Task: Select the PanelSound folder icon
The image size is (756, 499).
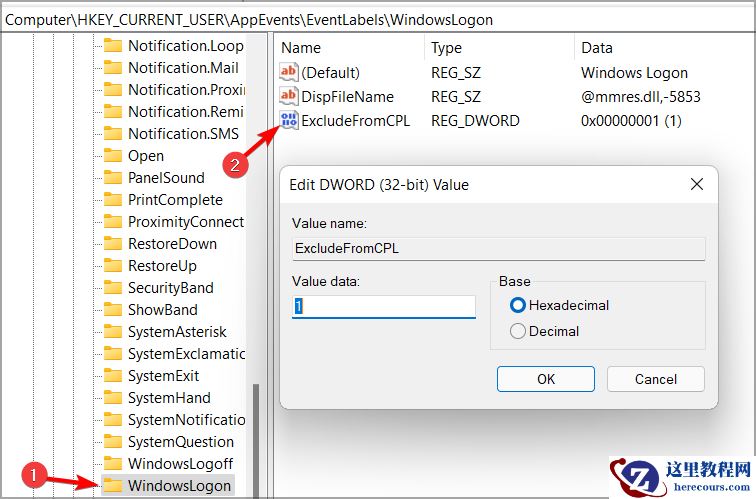Action: (113, 178)
